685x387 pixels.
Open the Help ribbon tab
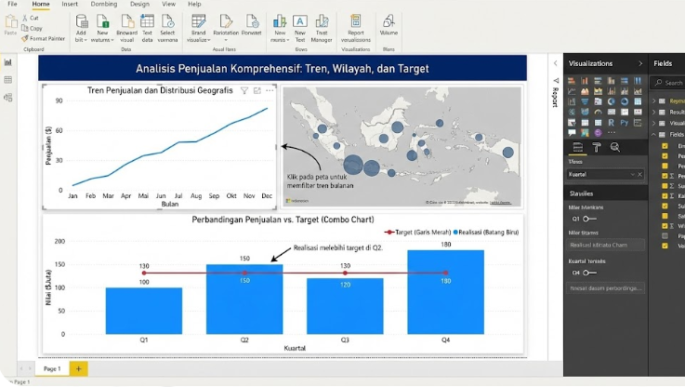coord(194,4)
